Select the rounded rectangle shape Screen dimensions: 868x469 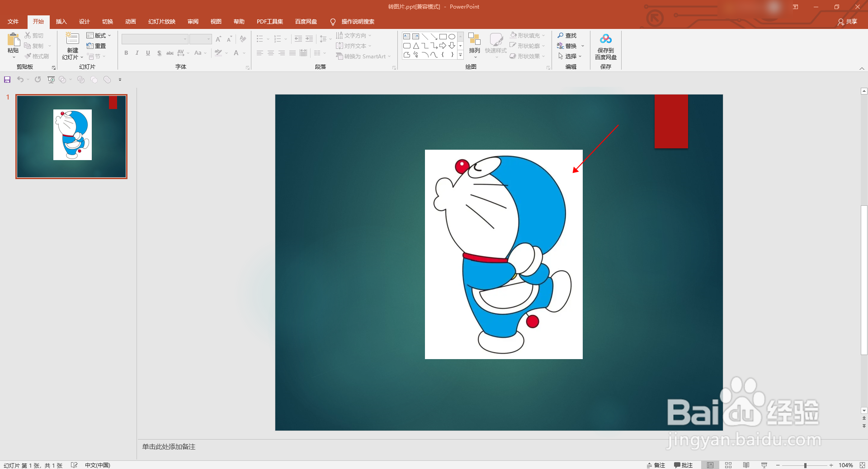coord(407,46)
